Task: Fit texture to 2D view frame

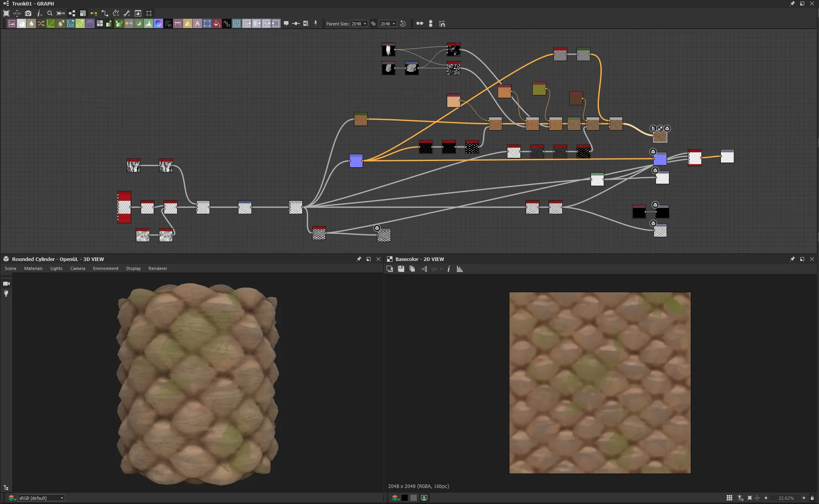Action: click(x=749, y=498)
